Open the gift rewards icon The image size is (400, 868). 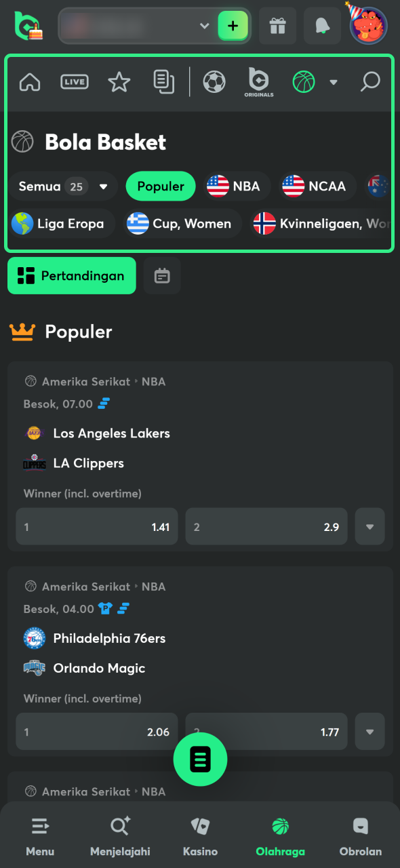click(277, 26)
